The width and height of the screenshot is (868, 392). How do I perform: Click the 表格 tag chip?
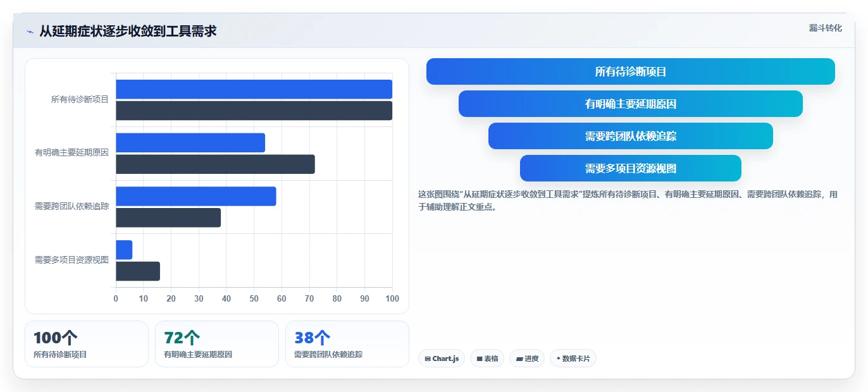click(487, 358)
